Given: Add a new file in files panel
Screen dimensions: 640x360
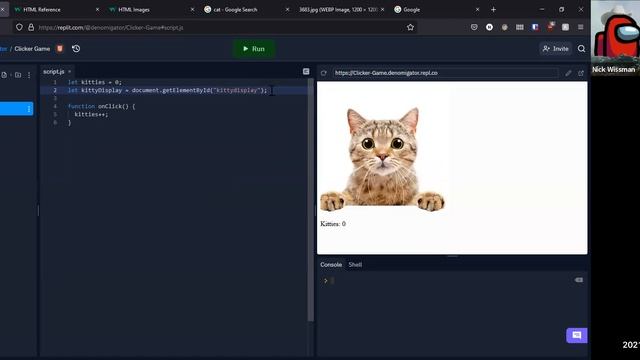Looking at the screenshot, I should [4, 75].
